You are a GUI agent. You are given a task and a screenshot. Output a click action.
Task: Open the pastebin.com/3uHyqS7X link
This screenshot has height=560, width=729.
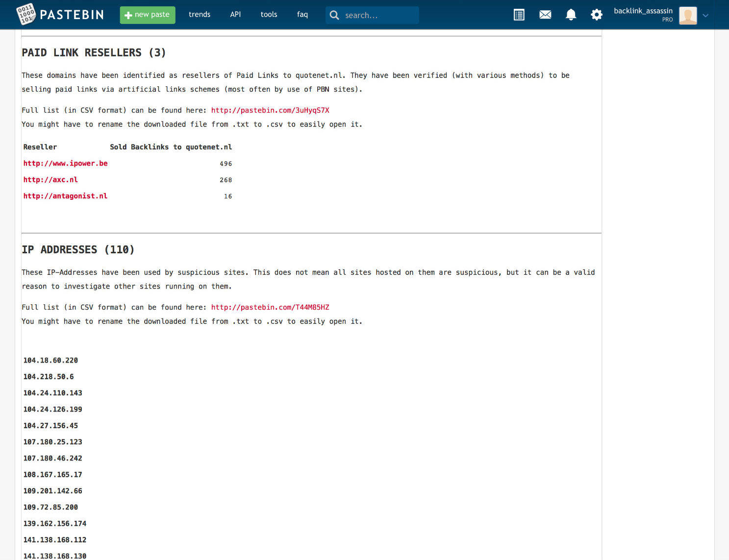click(270, 110)
